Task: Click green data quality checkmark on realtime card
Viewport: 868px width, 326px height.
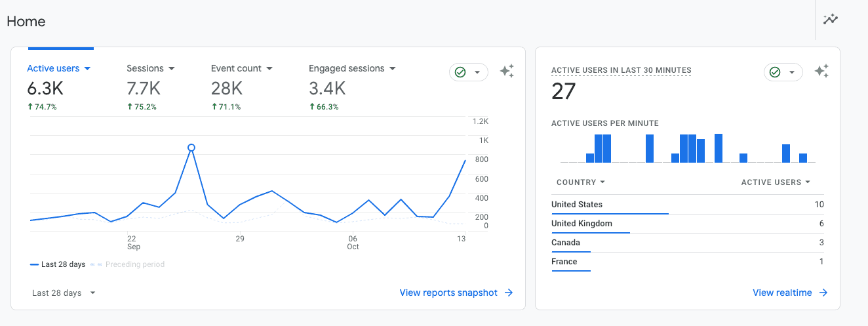Action: (x=775, y=72)
